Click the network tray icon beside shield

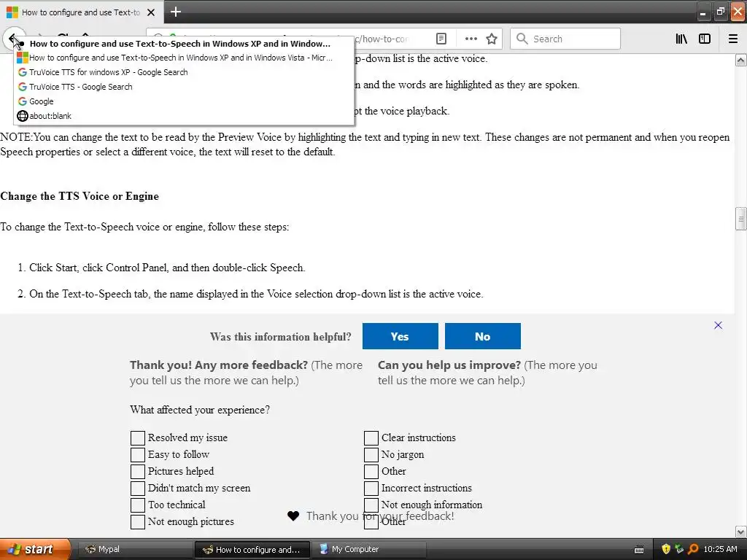pos(679,549)
